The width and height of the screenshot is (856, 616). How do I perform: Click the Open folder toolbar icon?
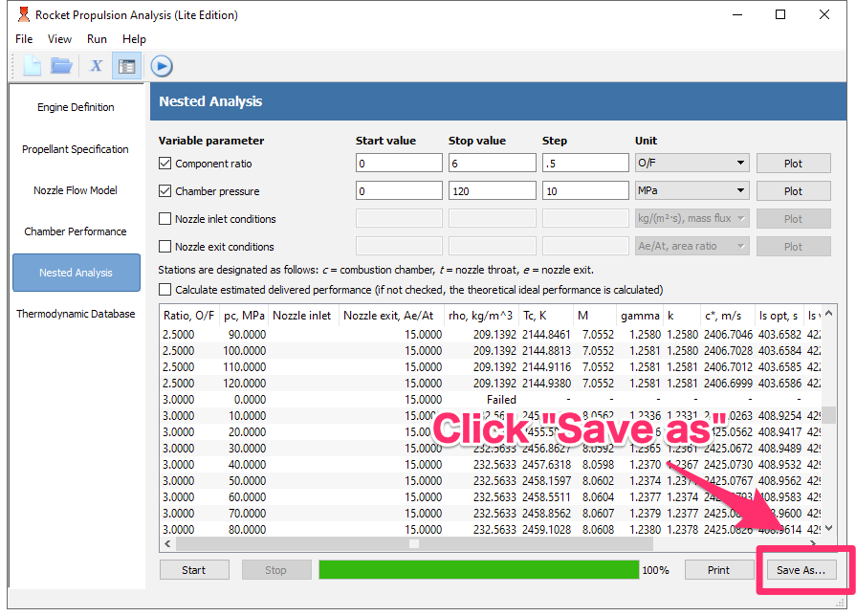[x=61, y=66]
